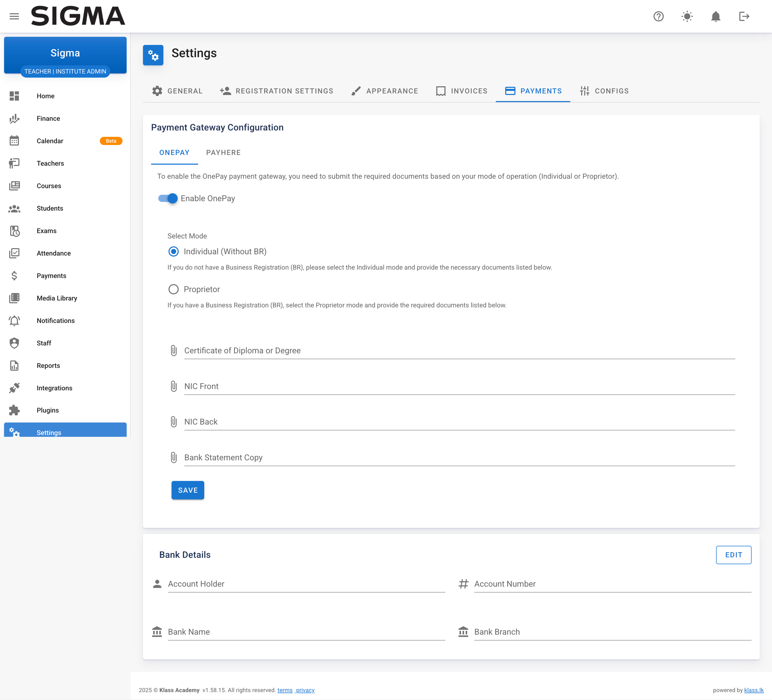Screen dimensions: 772x700
Task: Open Integrations from the sidebar
Action: click(54, 388)
